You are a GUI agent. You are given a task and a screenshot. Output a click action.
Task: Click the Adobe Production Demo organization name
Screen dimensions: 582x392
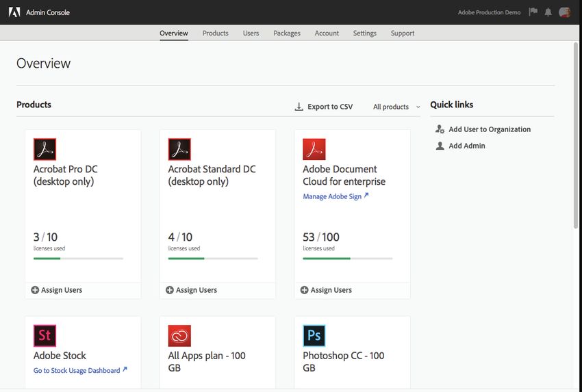[489, 12]
